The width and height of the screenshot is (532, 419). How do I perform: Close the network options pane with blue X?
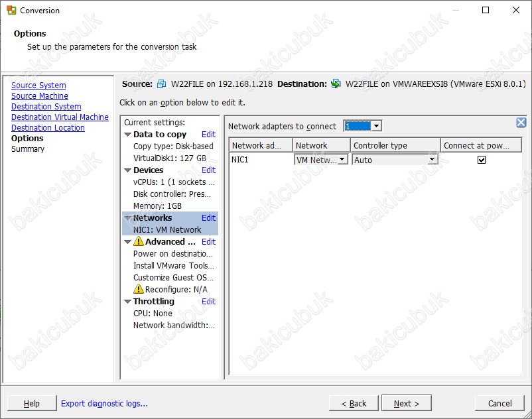521,123
